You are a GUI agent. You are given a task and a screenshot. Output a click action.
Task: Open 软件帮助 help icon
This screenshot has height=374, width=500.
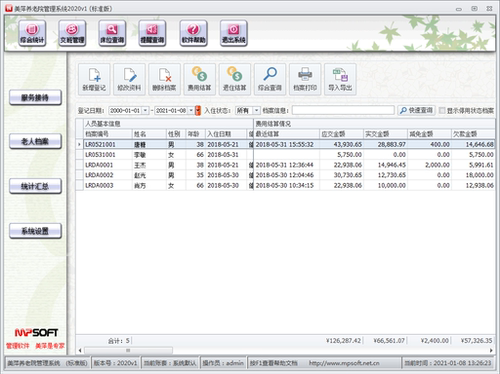[x=193, y=33]
